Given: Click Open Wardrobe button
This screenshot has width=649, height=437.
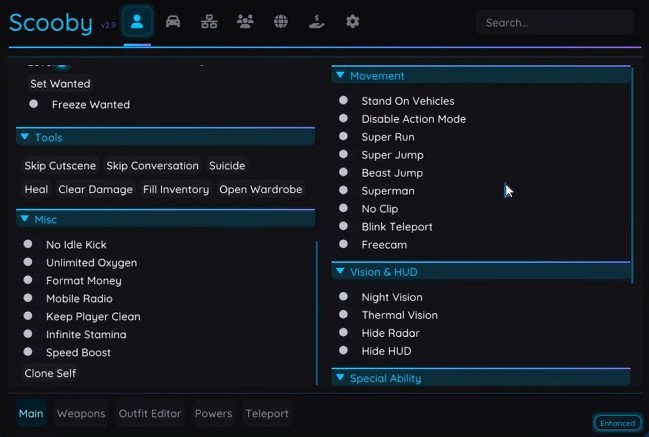Looking at the screenshot, I should 261,190.
